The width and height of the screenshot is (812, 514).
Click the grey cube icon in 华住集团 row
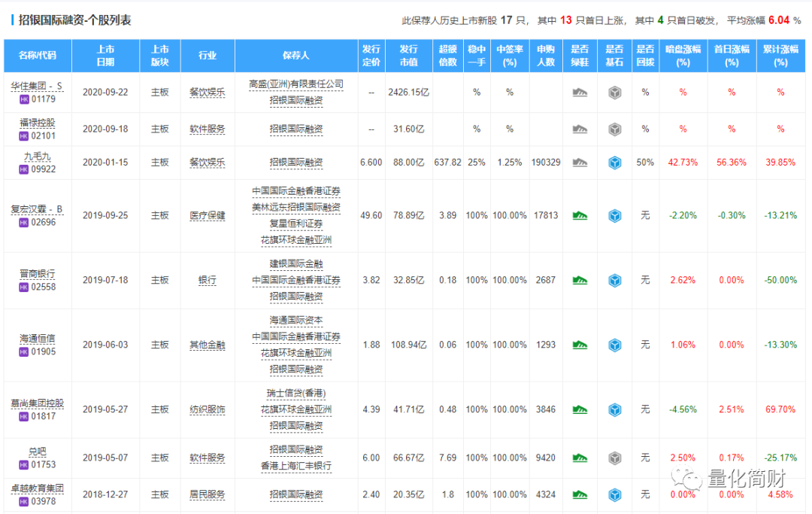615,93
